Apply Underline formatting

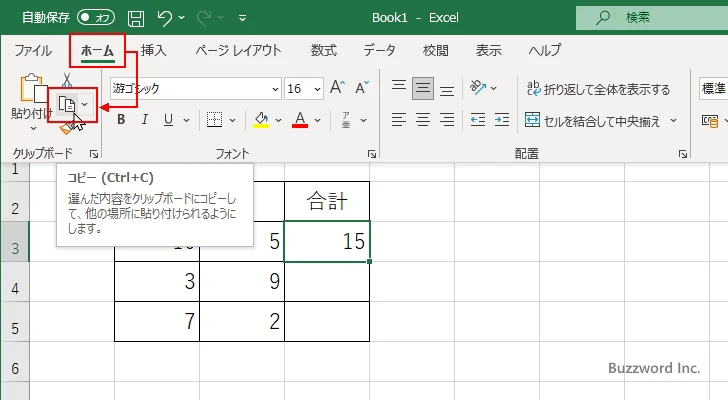point(168,120)
